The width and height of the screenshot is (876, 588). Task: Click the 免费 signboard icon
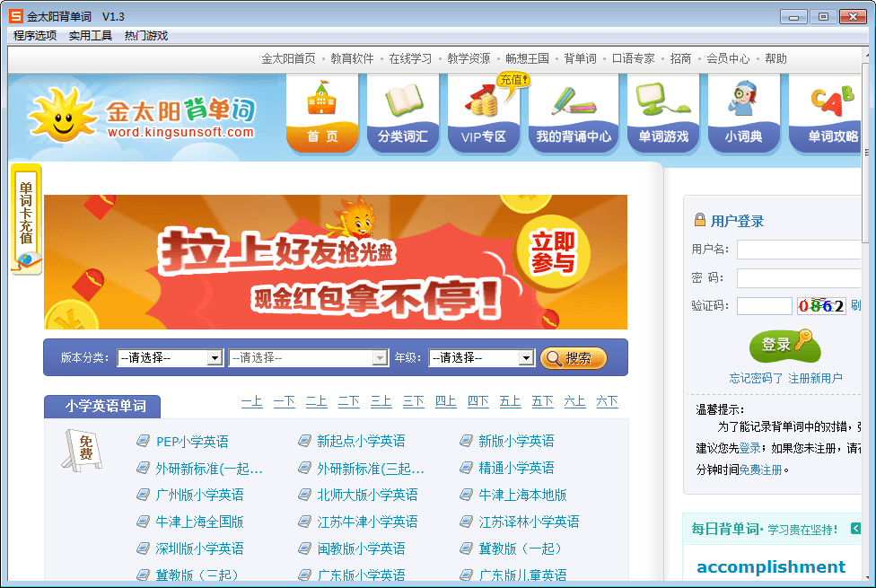[x=83, y=450]
